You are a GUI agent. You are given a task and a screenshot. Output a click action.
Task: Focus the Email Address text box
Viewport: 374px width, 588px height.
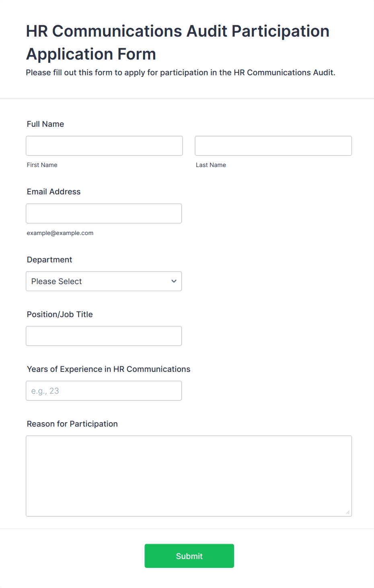point(104,213)
